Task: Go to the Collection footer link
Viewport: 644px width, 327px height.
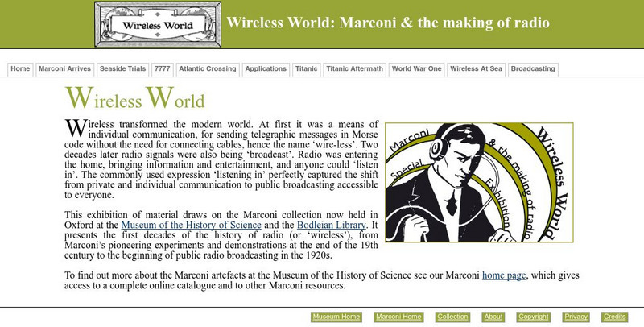Action: point(452,317)
